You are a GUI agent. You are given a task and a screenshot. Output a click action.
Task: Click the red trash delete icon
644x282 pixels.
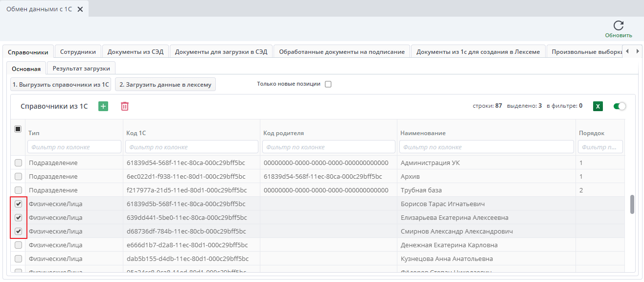(x=125, y=106)
